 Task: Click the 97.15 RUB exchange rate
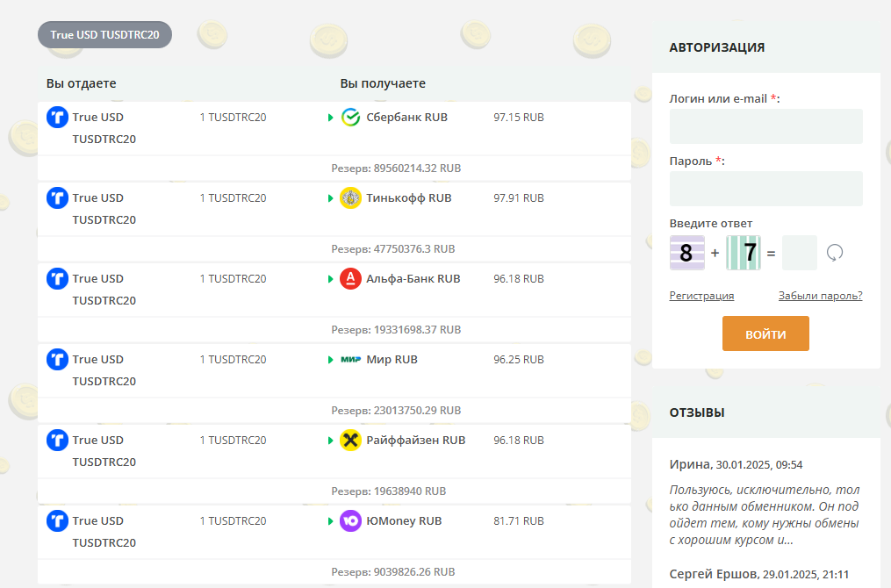[x=518, y=117]
